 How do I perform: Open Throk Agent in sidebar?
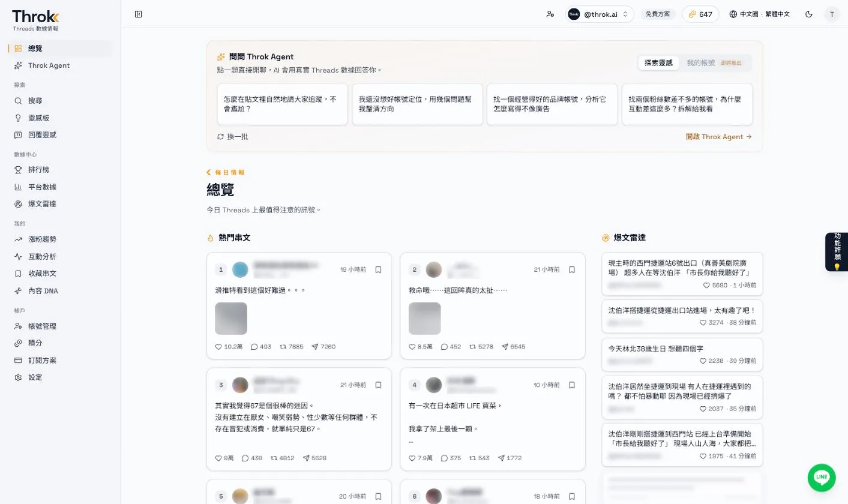point(60,65)
